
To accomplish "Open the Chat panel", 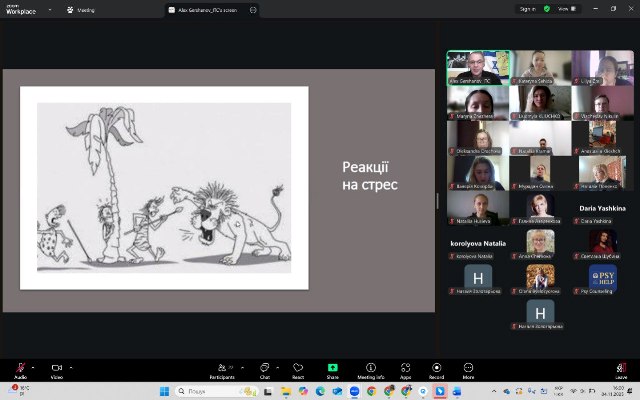I will click(x=265, y=369).
